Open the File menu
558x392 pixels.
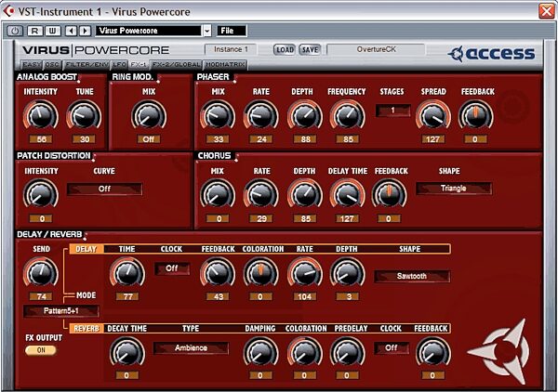coord(232,31)
